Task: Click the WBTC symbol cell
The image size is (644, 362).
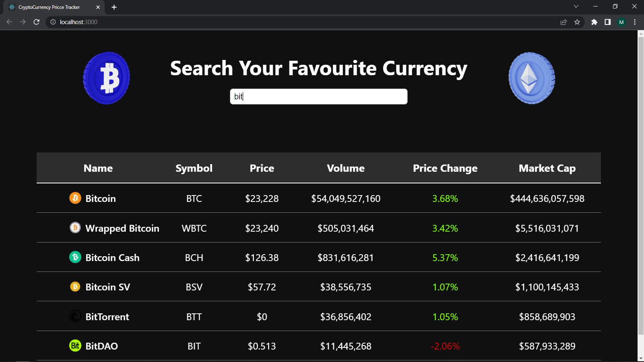Action: [194, 228]
